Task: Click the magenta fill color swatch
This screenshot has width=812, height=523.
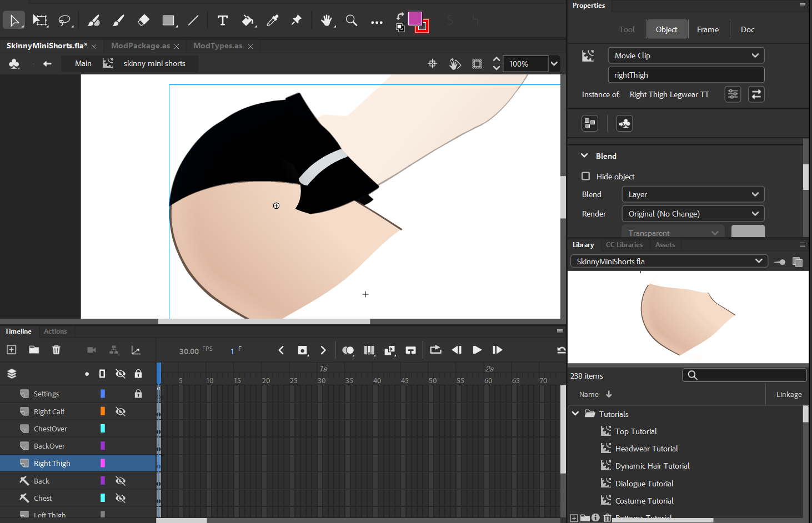Action: [414, 18]
